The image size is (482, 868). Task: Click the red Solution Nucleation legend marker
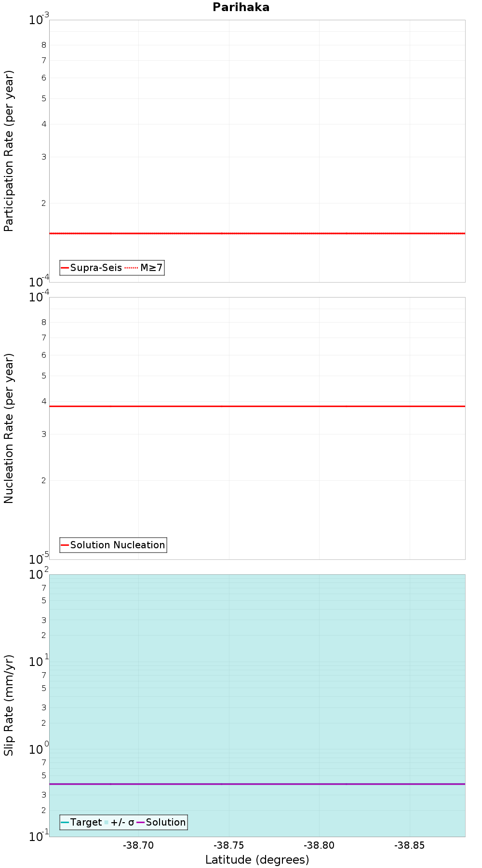[x=65, y=545]
